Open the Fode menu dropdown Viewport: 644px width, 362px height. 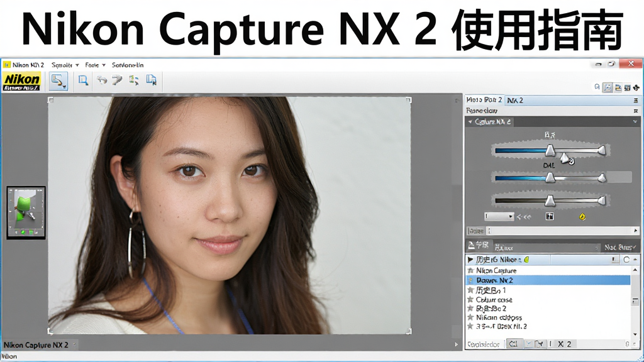(95, 65)
